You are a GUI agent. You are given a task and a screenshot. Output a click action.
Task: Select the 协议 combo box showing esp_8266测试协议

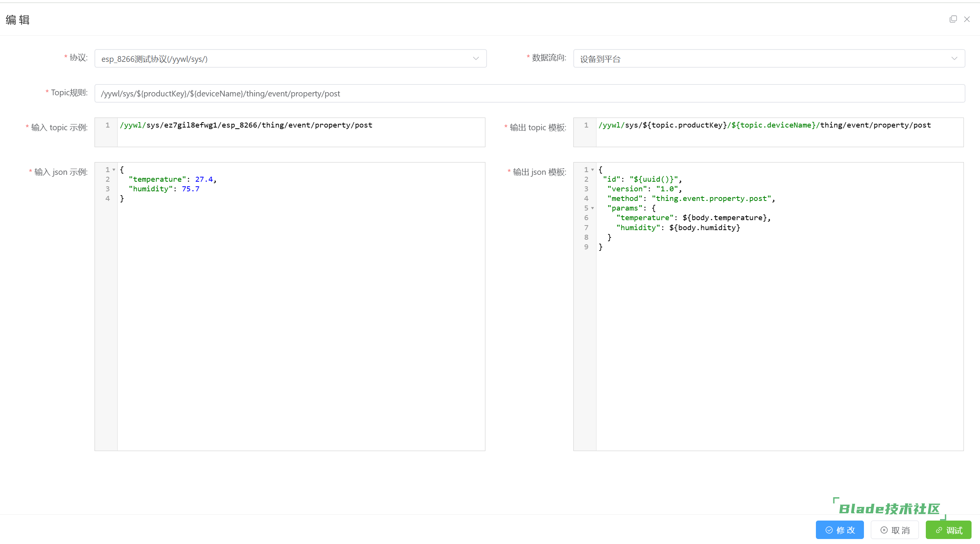291,58
